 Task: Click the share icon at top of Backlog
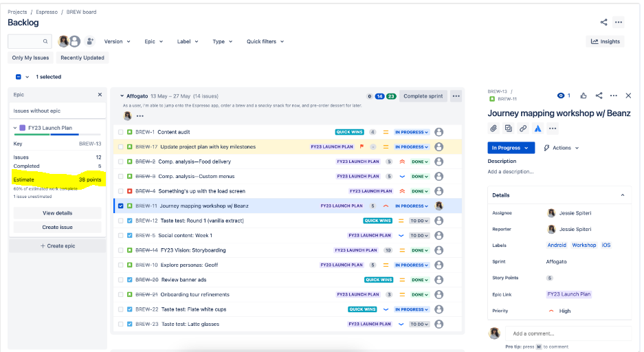tap(603, 22)
